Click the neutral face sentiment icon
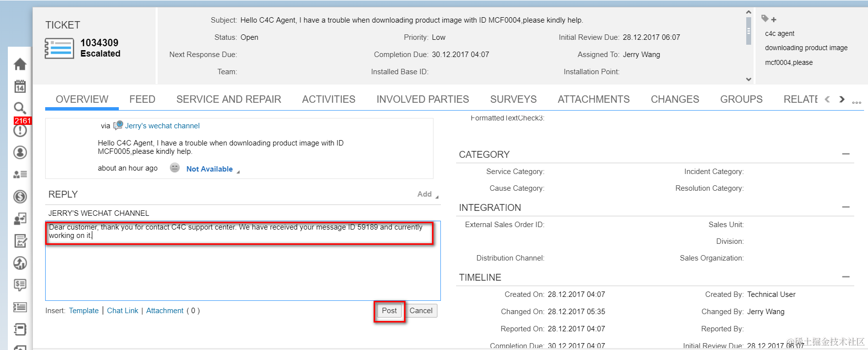Screen dimensions: 868x350 pyautogui.click(x=175, y=168)
